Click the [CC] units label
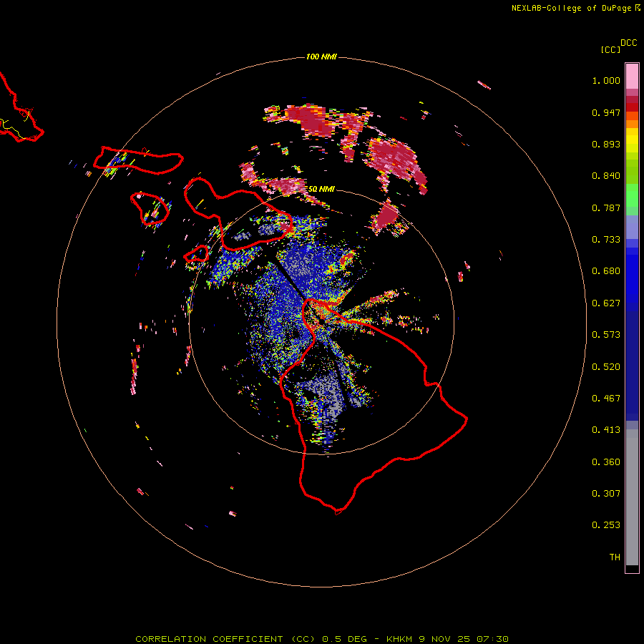The height and width of the screenshot is (644, 644). [610, 49]
